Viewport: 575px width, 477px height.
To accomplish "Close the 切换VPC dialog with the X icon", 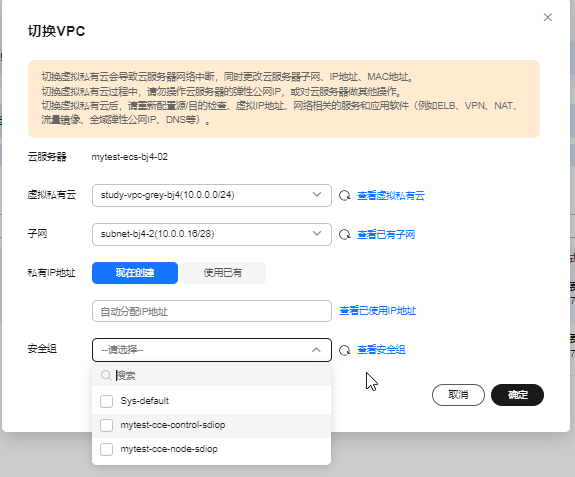I will 547,17.
